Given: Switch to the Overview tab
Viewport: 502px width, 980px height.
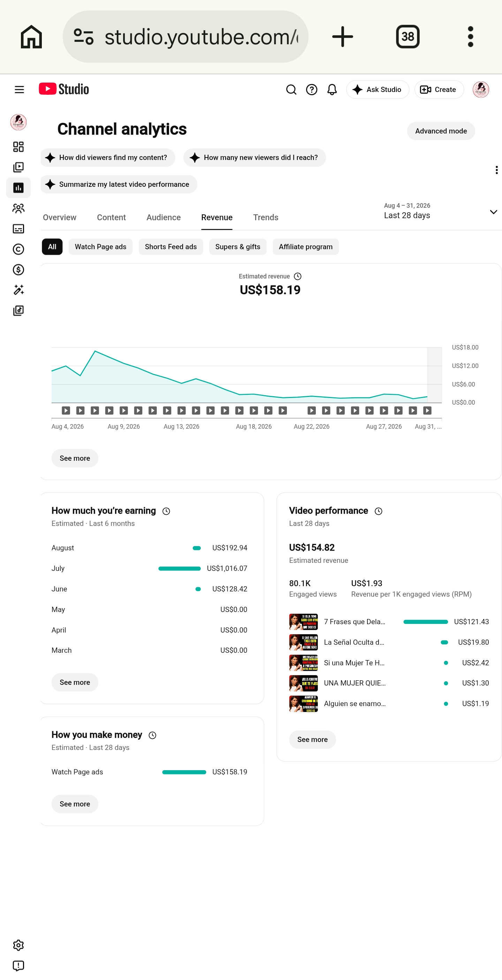Looking at the screenshot, I should pyautogui.click(x=59, y=217).
